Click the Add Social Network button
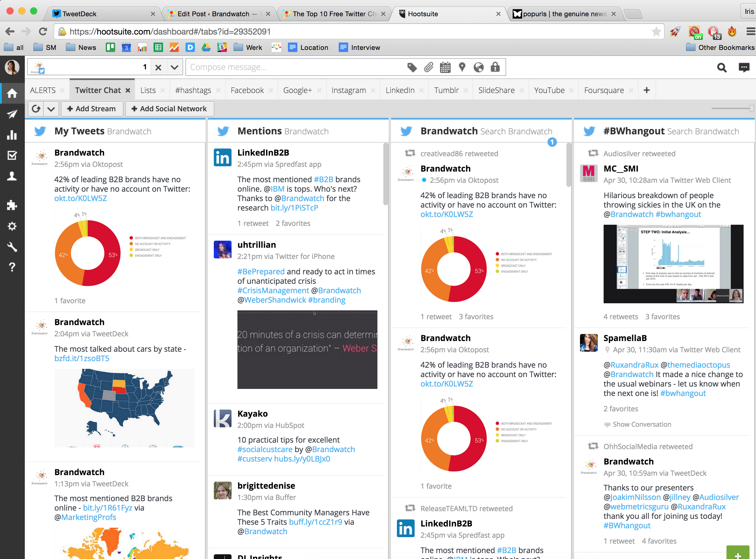 [169, 109]
